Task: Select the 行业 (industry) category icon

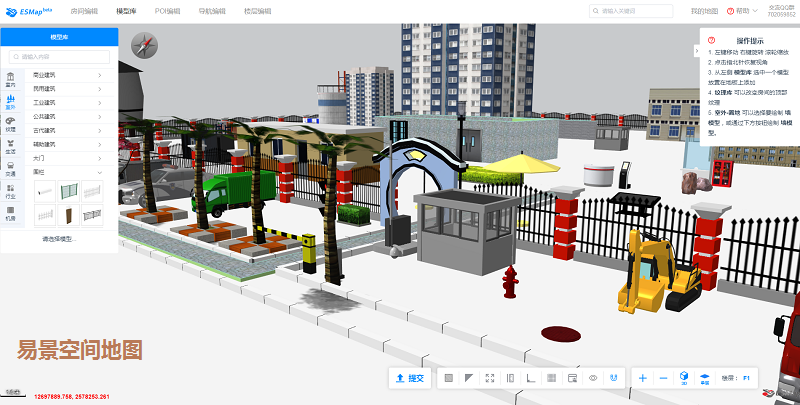Action: [x=11, y=191]
